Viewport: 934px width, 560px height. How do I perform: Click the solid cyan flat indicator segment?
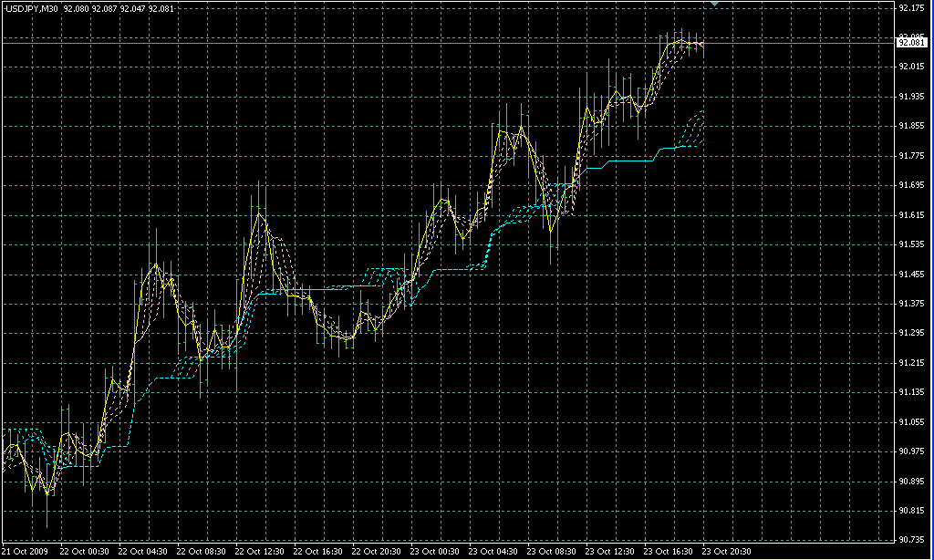(x=629, y=161)
